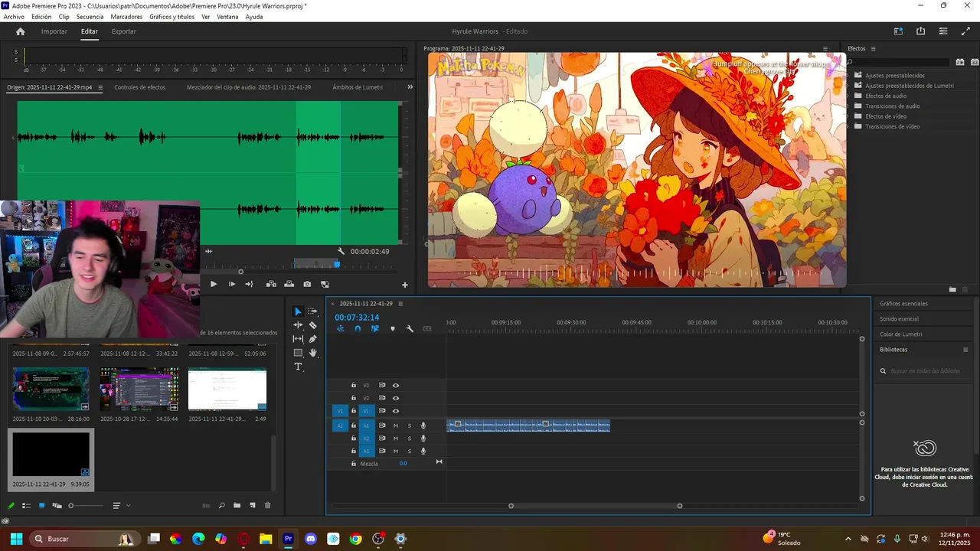Click New Item icon in Project panel
Screen dimensions: 980x551
coord(253,506)
